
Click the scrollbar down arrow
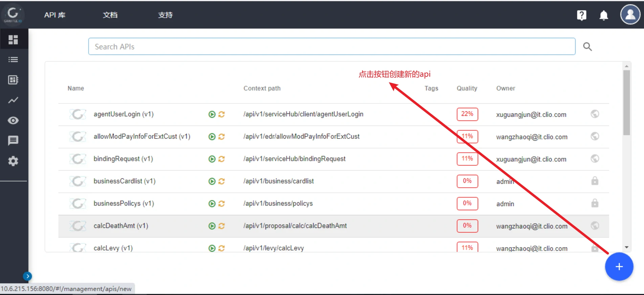pyautogui.click(x=626, y=247)
